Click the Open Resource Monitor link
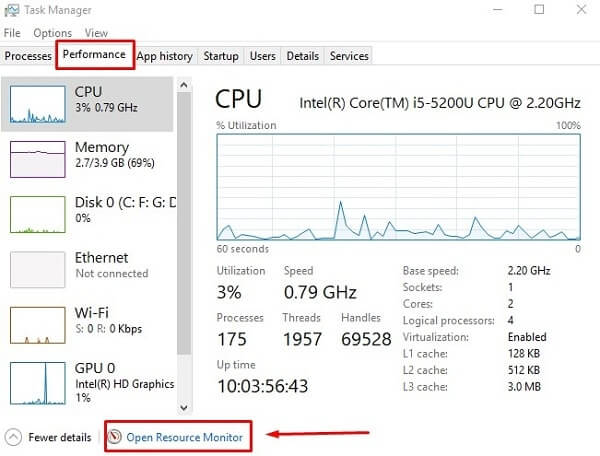This screenshot has width=600, height=456. point(185,437)
